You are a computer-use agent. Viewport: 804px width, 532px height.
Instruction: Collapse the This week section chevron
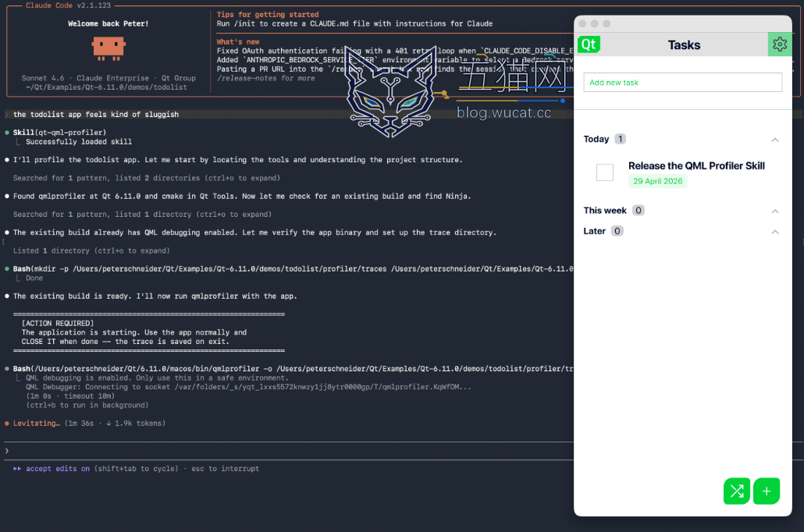coord(775,211)
